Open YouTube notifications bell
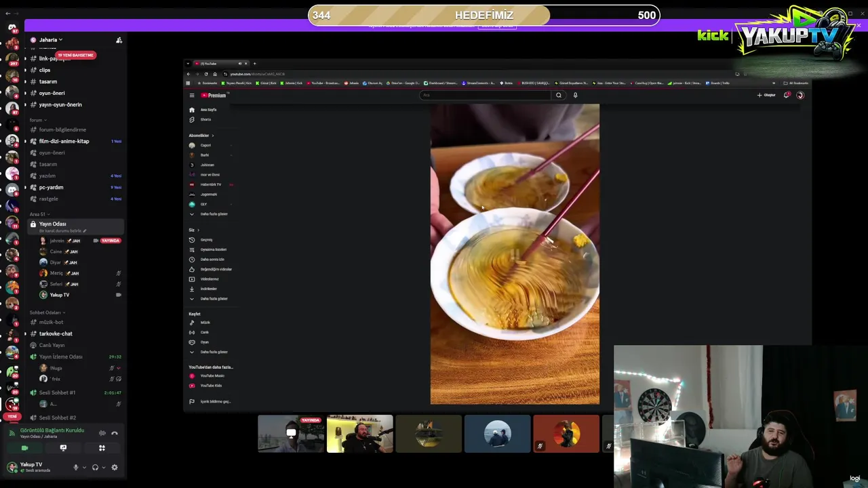The width and height of the screenshot is (868, 488). click(x=787, y=96)
